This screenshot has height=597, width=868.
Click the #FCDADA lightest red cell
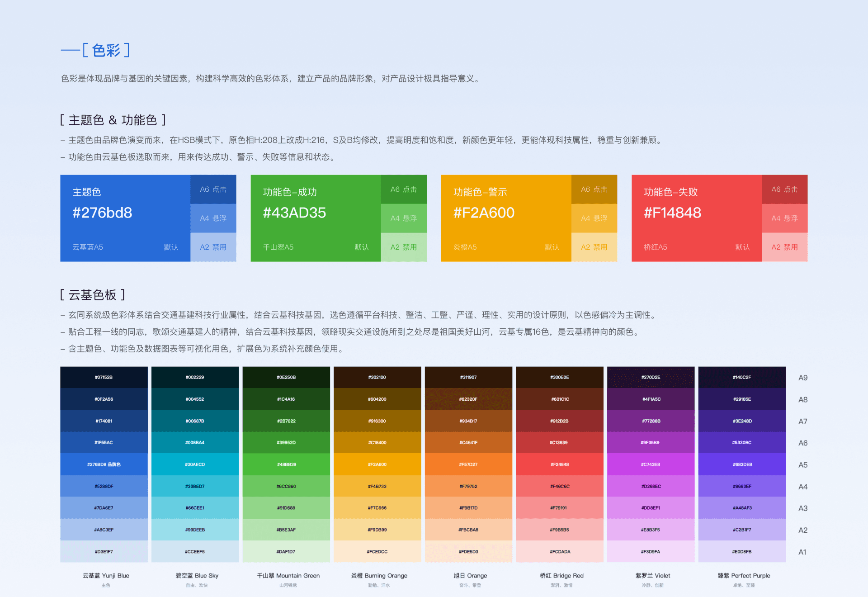(560, 552)
